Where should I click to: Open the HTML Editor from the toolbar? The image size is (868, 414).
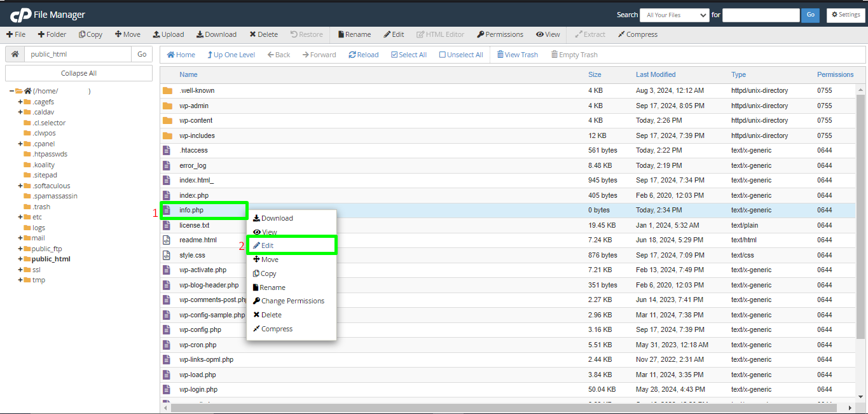(x=440, y=34)
